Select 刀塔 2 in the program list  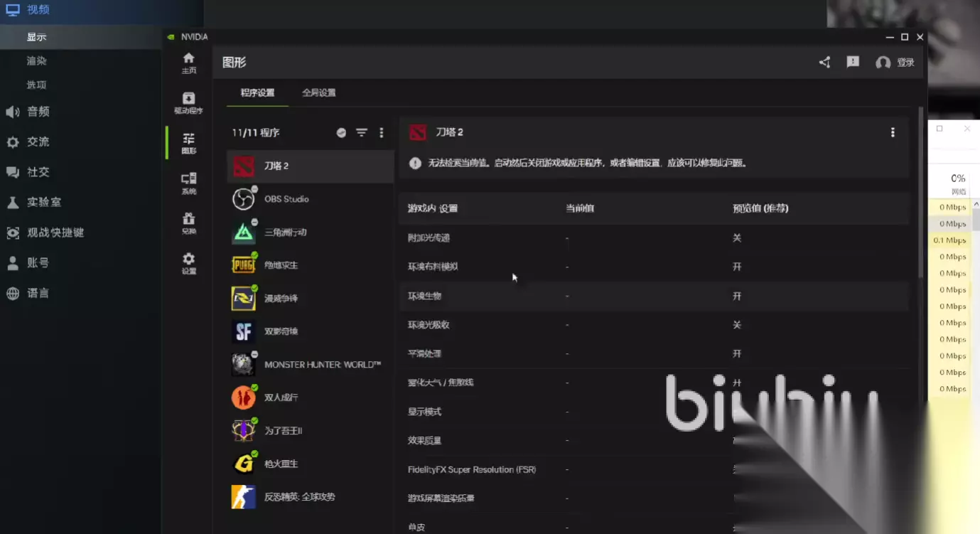pyautogui.click(x=310, y=166)
